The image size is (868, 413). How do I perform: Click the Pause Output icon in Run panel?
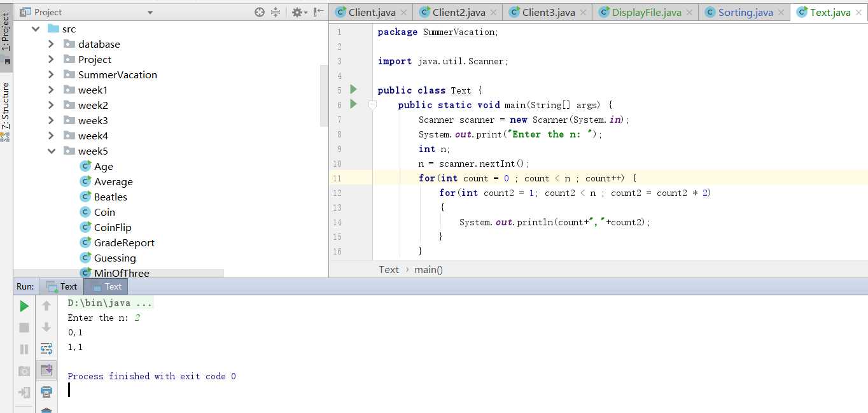click(x=24, y=349)
